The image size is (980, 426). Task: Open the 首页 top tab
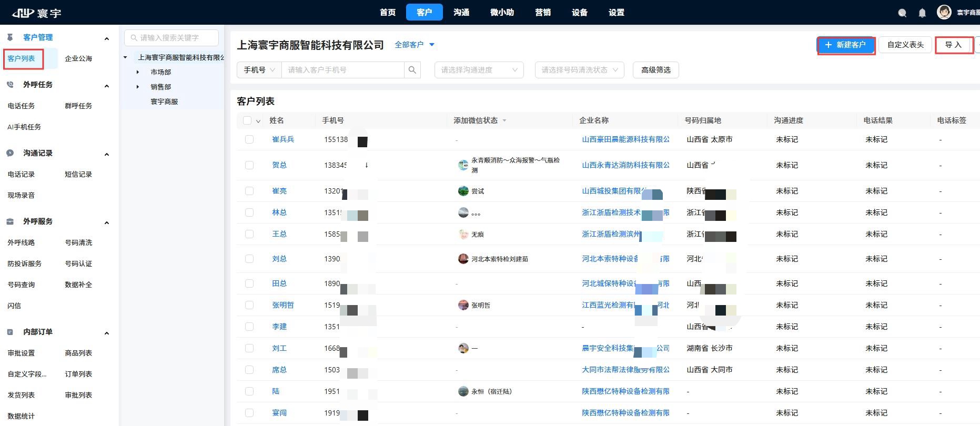point(388,12)
